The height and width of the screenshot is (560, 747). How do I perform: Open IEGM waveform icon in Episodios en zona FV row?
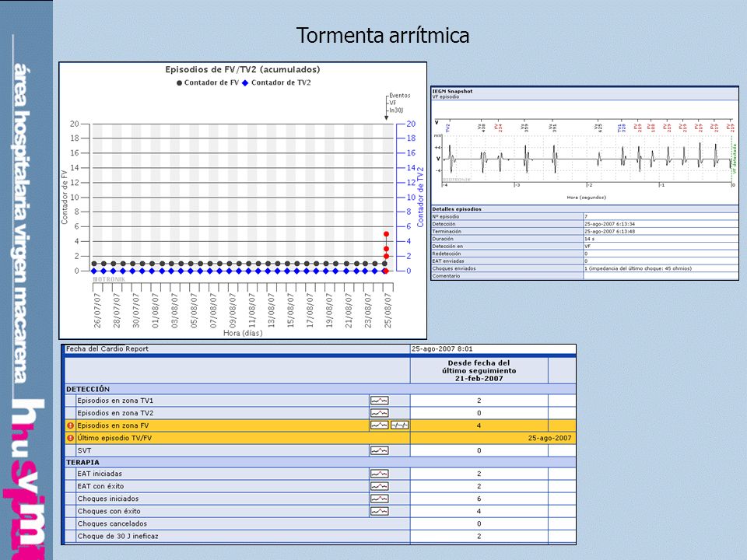(400, 425)
